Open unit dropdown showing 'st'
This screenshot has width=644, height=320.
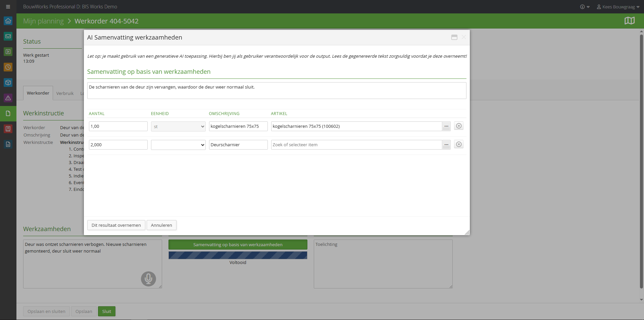click(178, 126)
